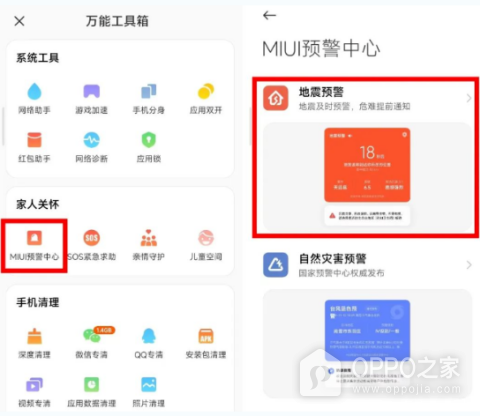This screenshot has height=416, width=480.
Task: Go back from MIUI预警中心 page
Action: [269, 15]
